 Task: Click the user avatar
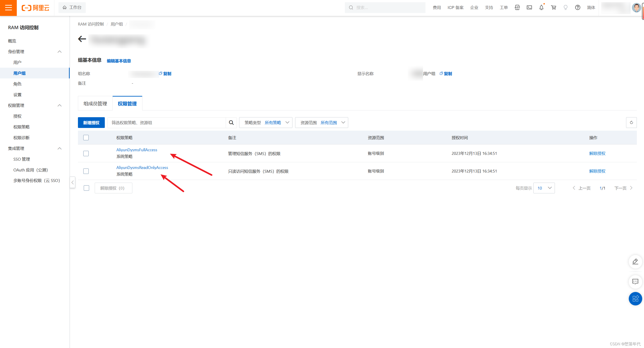point(636,7)
